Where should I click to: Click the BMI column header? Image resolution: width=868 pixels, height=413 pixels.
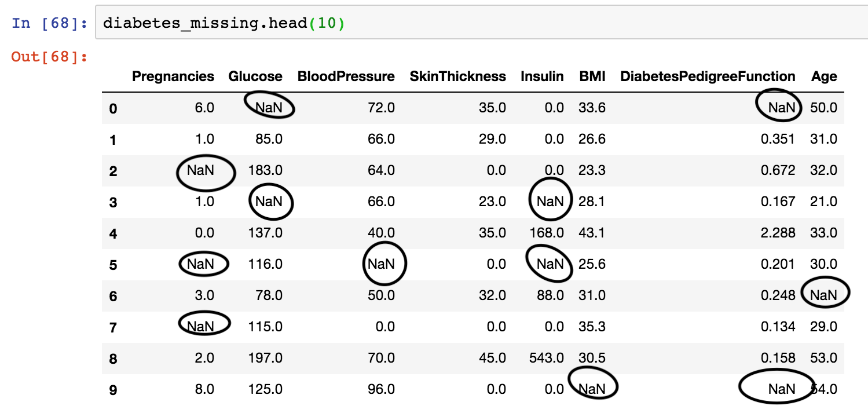[592, 76]
